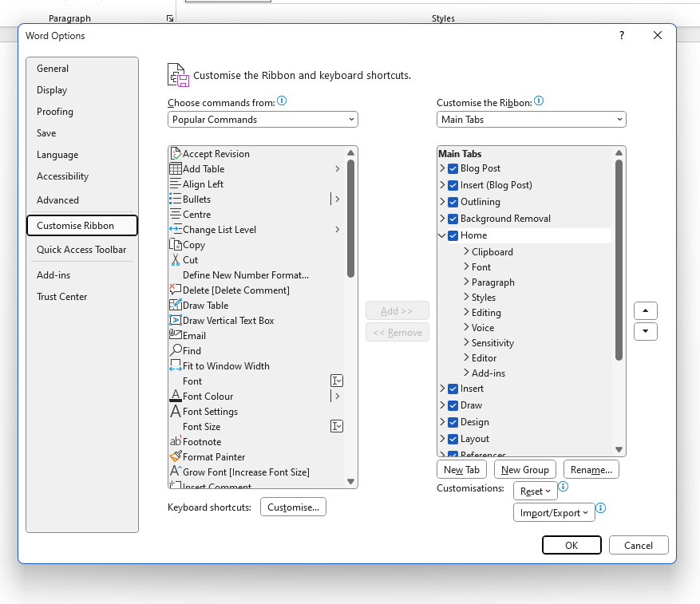Uncheck the Insert (Blog Post) checkbox
700x604 pixels.
pos(453,185)
